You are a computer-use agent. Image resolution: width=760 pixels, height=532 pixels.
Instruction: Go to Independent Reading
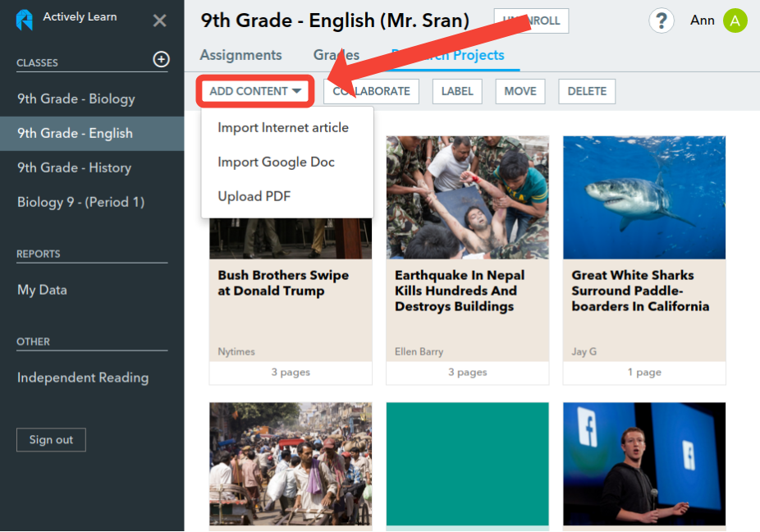pos(83,378)
